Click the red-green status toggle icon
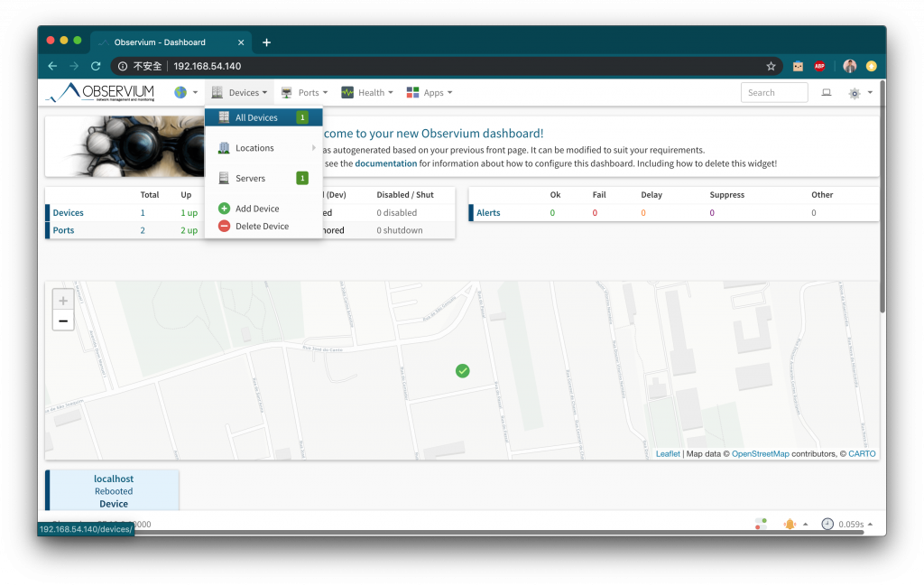 pos(761,524)
